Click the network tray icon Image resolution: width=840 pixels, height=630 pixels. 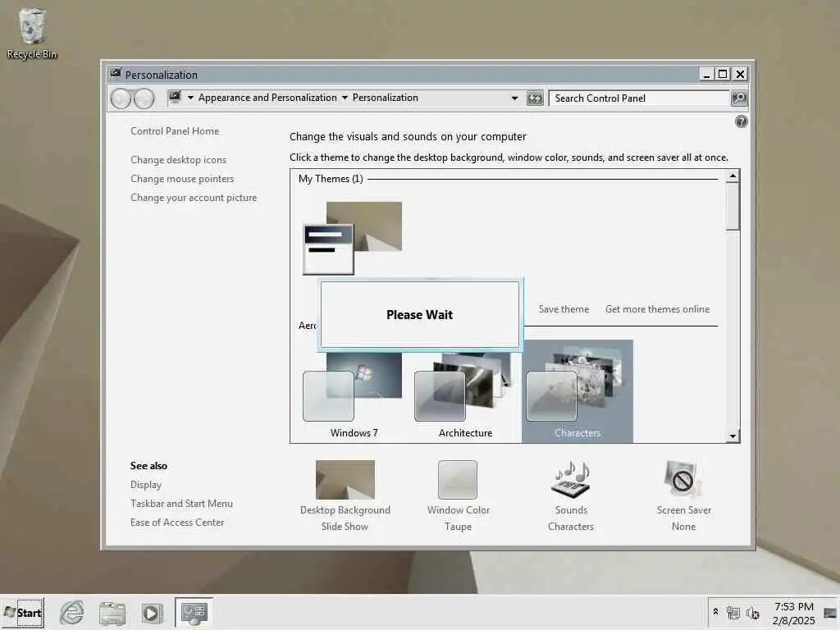click(x=733, y=612)
